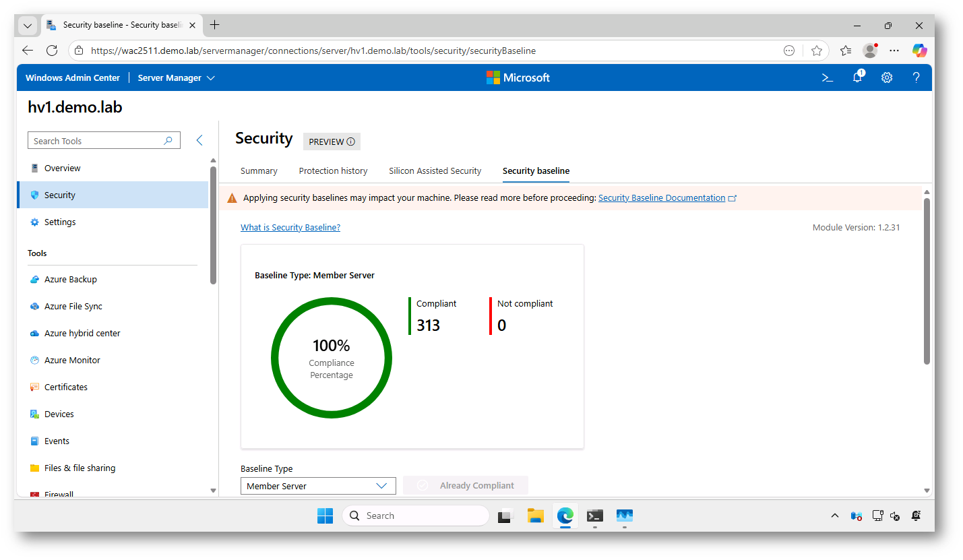
Task: Expand the Server Manager dropdown
Action: [x=177, y=78]
